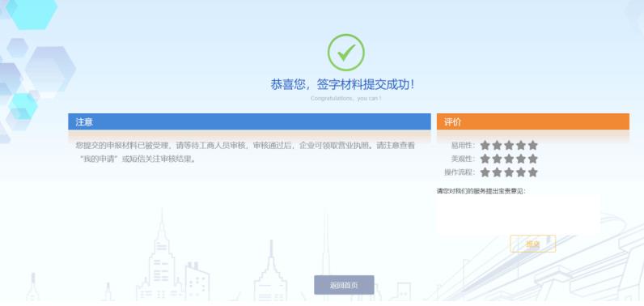The width and height of the screenshot is (644, 306).
Task: Rate 美观性 with the second star
Action: (x=497, y=159)
